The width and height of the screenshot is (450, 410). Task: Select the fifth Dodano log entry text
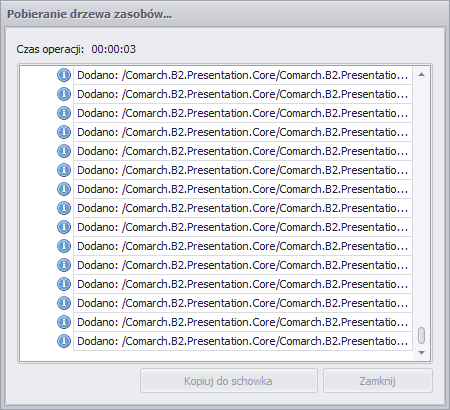243,151
